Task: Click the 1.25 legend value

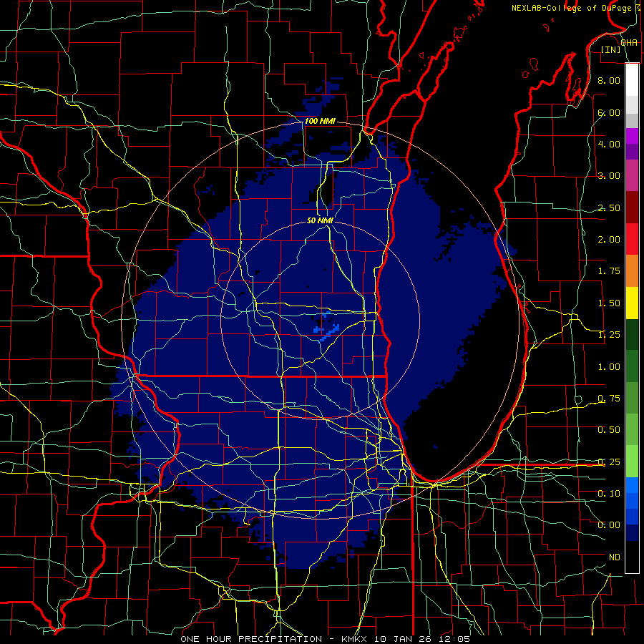Action: pyautogui.click(x=609, y=335)
